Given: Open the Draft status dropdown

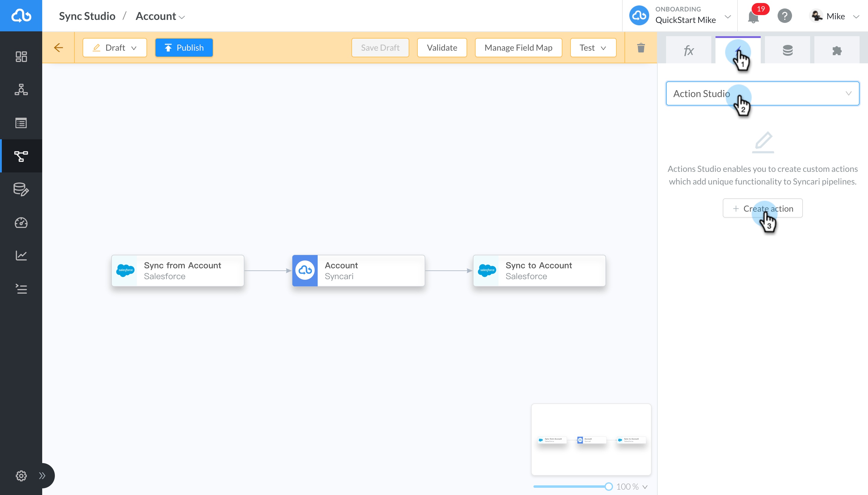Looking at the screenshot, I should point(115,48).
